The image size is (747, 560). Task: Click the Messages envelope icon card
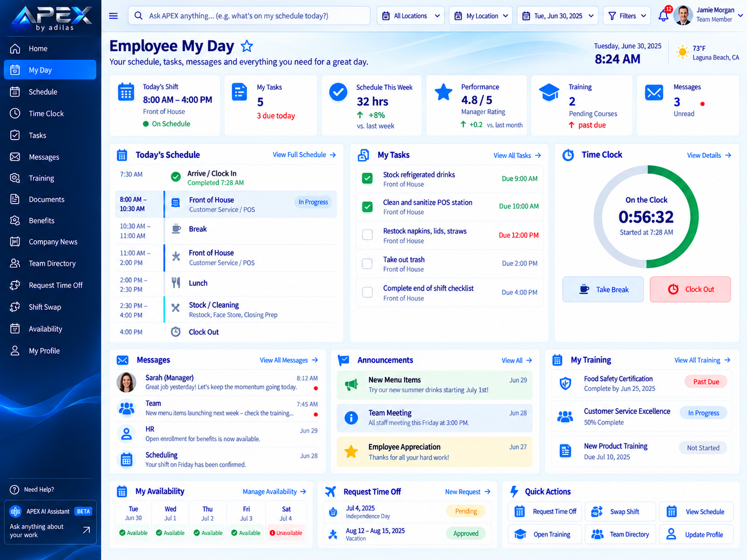point(654,93)
